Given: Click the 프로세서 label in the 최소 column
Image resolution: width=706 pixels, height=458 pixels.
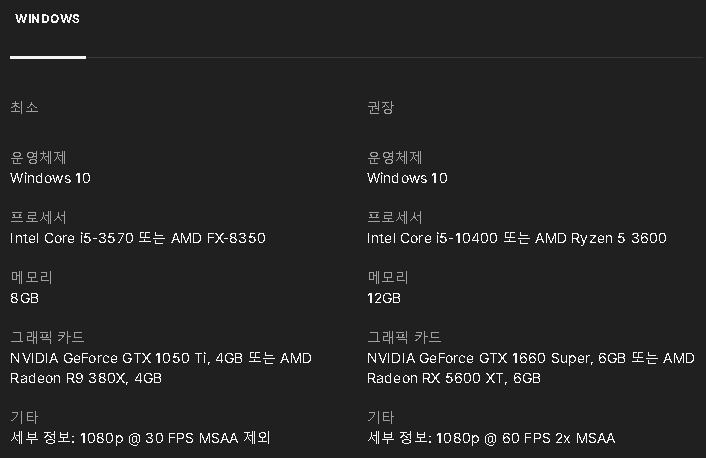Looking at the screenshot, I should [x=38, y=218].
